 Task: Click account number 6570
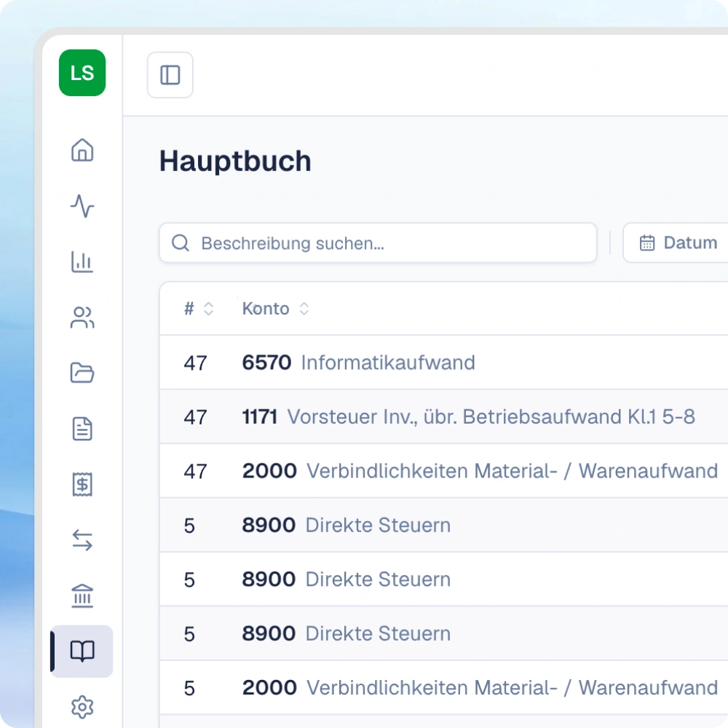point(266,363)
